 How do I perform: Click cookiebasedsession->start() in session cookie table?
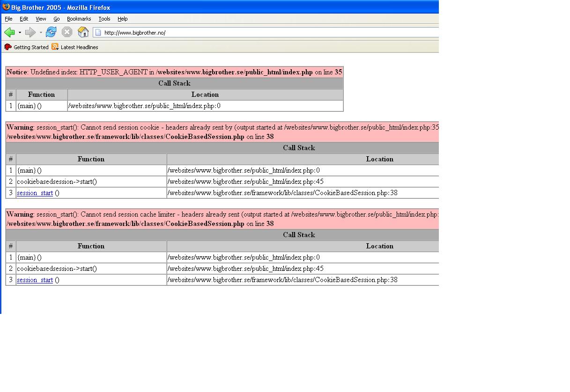pos(57,181)
